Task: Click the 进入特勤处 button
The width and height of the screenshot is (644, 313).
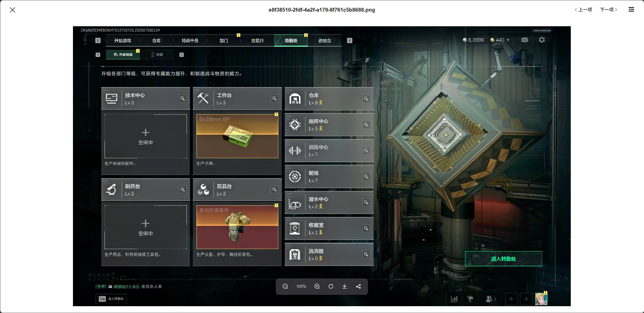Action: point(503,259)
